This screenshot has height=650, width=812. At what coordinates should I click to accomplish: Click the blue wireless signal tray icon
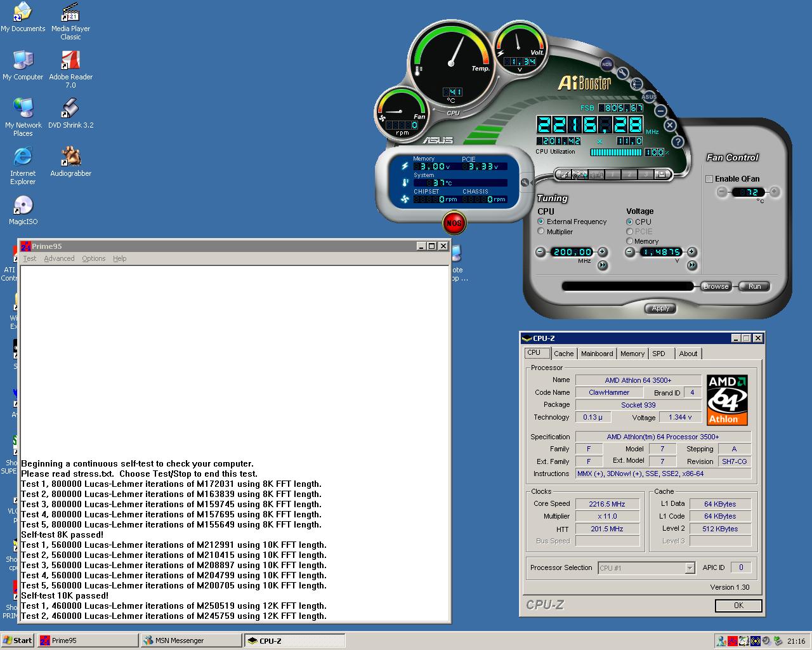[x=756, y=641]
